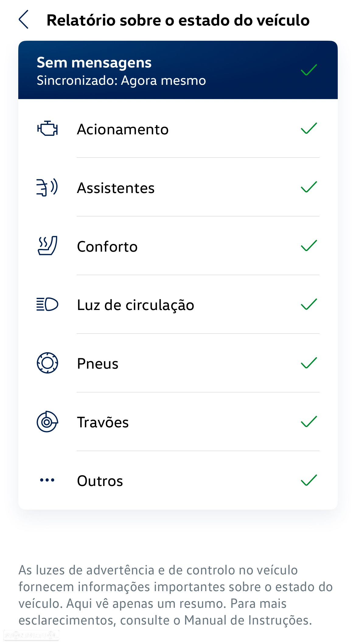
Task: Tap the Manual de Instruções disclaimer paragraph
Action: [x=176, y=595]
